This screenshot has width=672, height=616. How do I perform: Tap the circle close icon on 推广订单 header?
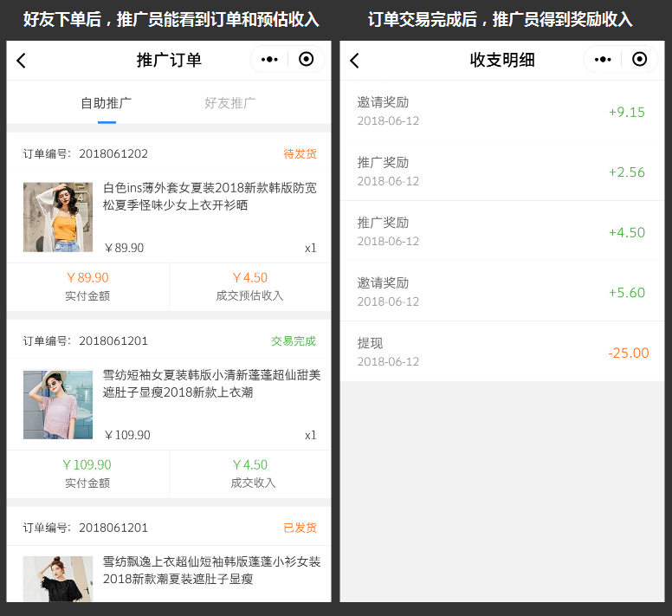306,60
